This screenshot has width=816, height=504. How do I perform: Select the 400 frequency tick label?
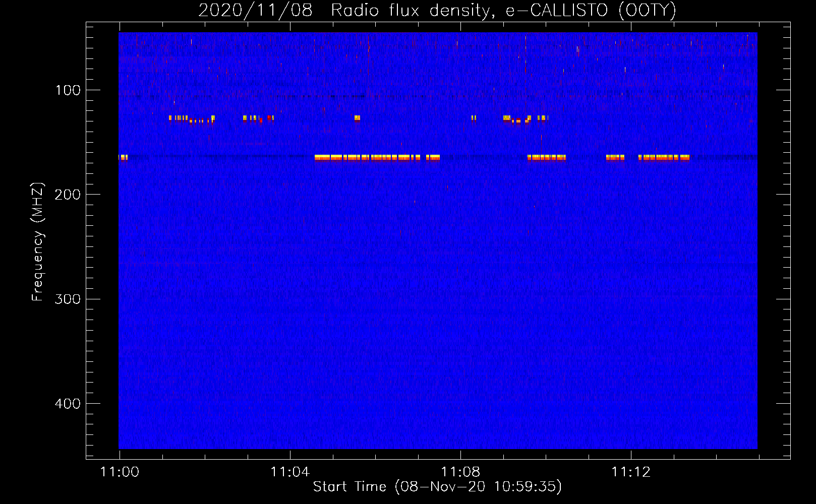tap(68, 404)
